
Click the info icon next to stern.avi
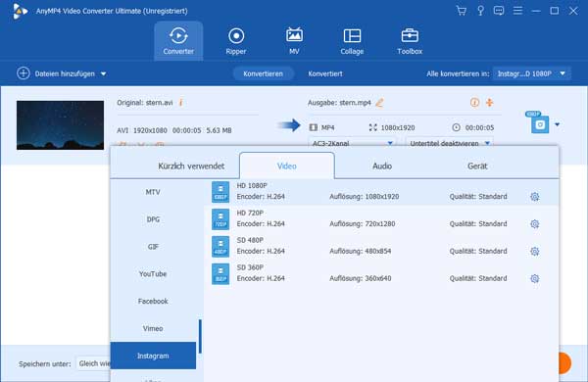(180, 102)
